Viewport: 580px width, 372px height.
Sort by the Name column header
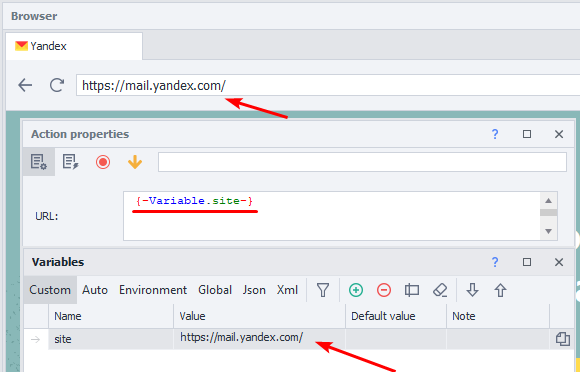point(111,316)
